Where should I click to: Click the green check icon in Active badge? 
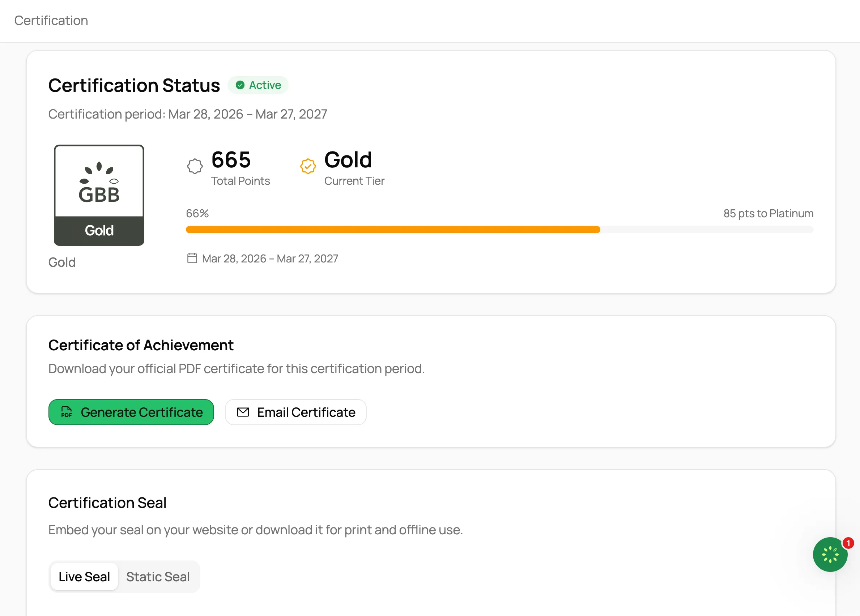pyautogui.click(x=240, y=85)
